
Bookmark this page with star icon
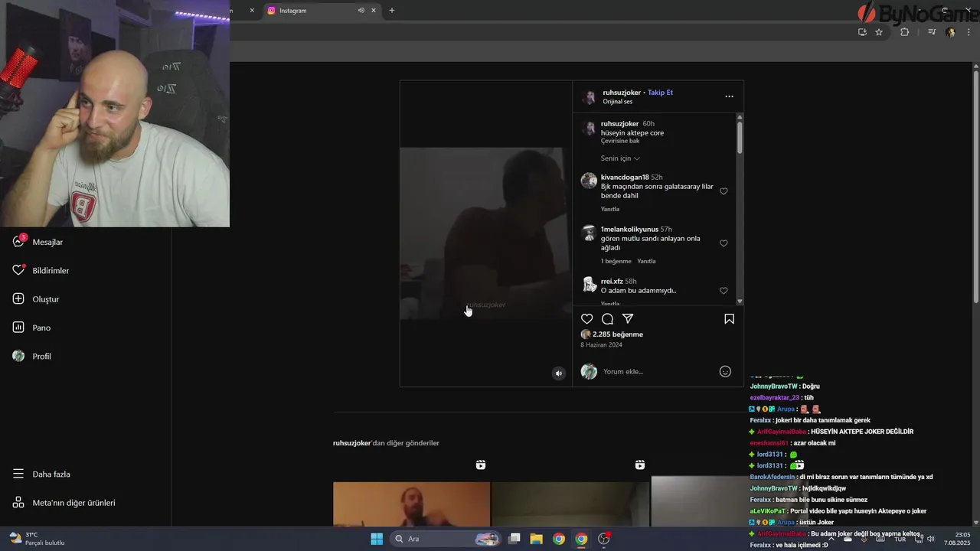879,32
